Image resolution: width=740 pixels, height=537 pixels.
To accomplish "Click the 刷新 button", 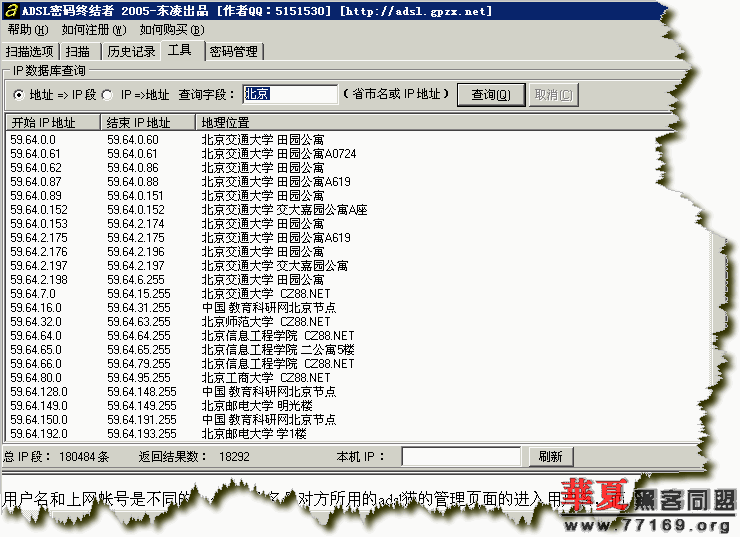I will coord(551,457).
